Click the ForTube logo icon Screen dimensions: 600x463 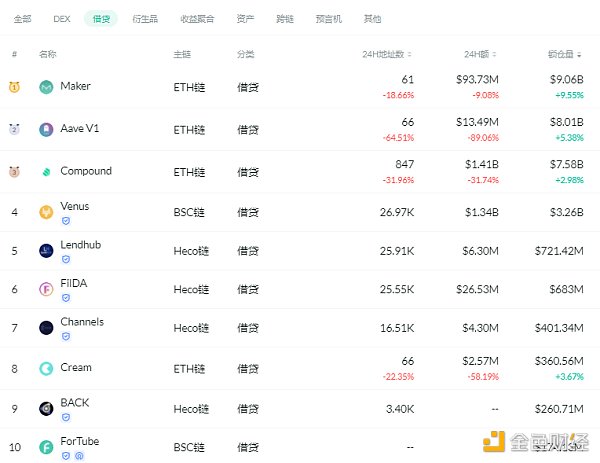click(46, 447)
